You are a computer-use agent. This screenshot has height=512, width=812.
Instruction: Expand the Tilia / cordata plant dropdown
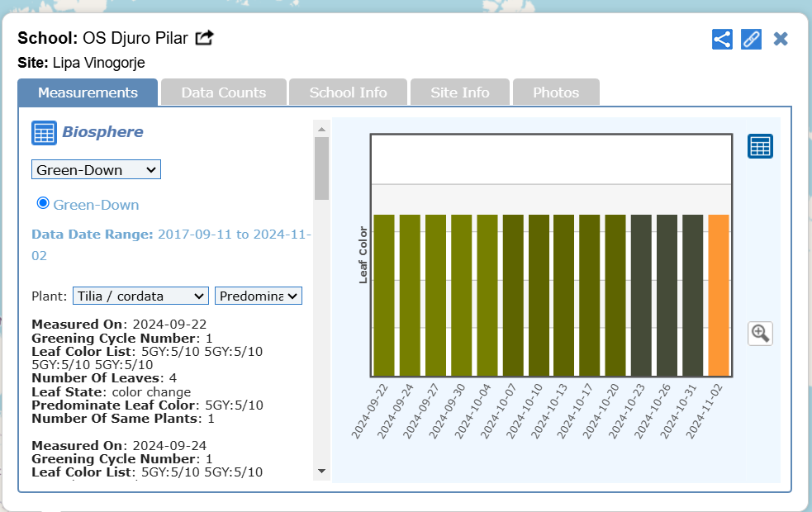tap(140, 296)
